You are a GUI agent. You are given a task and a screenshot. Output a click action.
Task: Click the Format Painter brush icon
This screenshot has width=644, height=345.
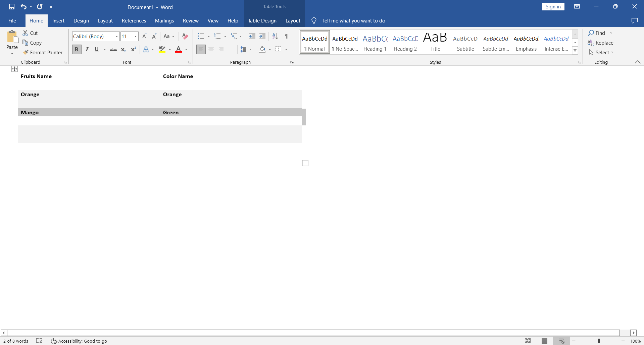pyautogui.click(x=26, y=52)
